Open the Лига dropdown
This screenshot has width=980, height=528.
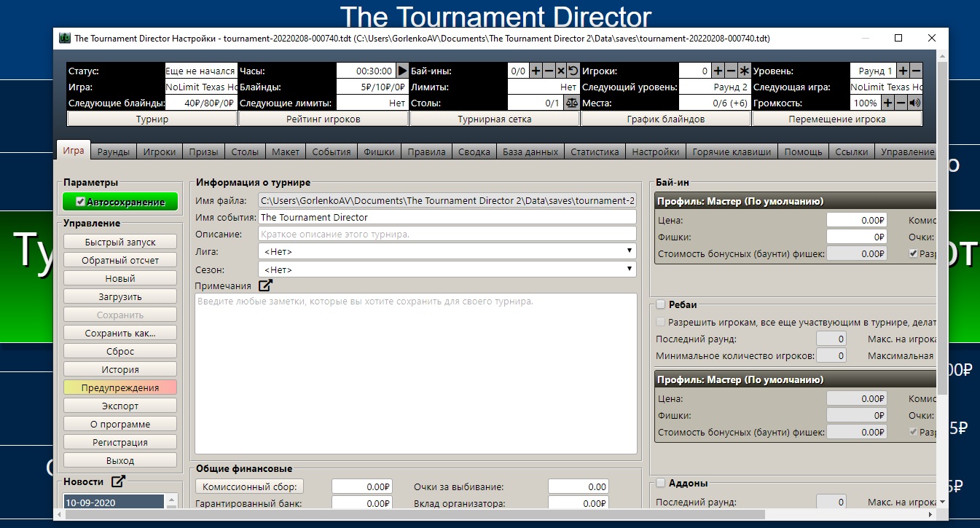(x=447, y=251)
